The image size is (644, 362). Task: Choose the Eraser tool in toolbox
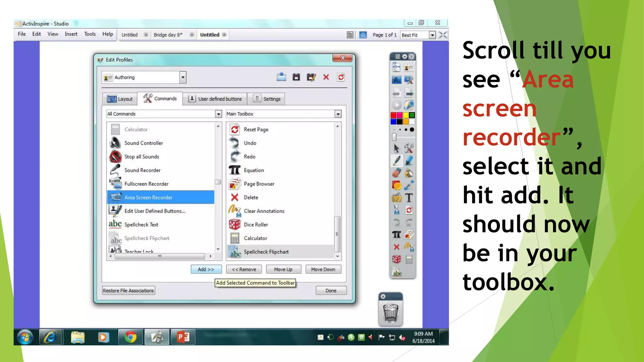click(397, 173)
